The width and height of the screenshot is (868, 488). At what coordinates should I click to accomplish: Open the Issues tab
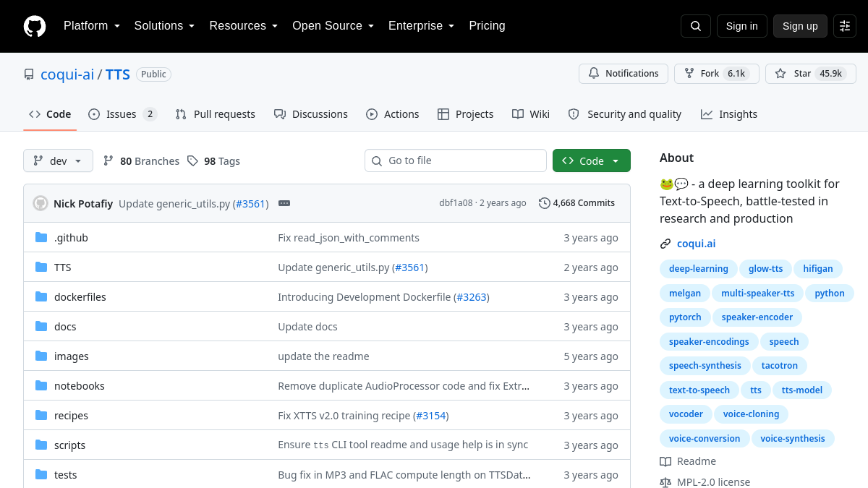point(122,114)
